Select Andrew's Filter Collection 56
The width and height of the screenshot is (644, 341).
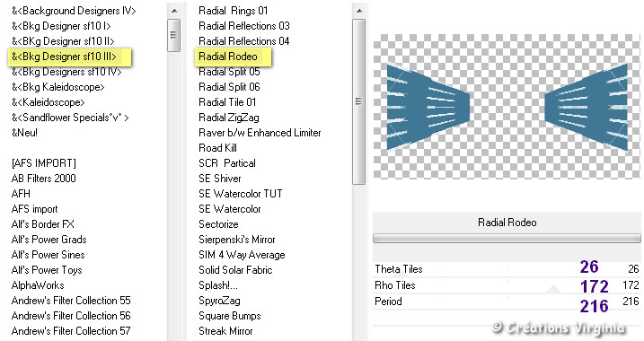(71, 316)
